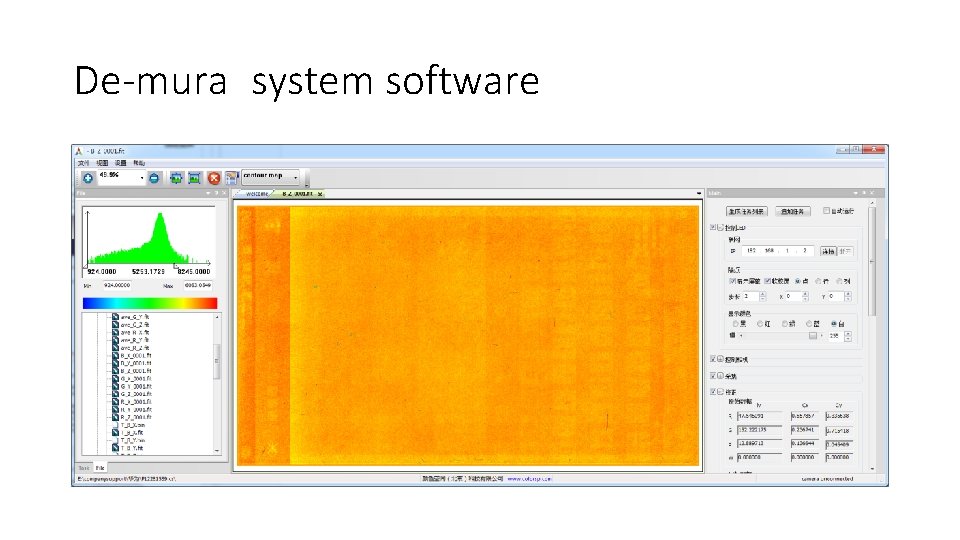The image size is (960, 540).
Task: Collapse the 校准 section with Lv Cx Cy
Action: 721,392
